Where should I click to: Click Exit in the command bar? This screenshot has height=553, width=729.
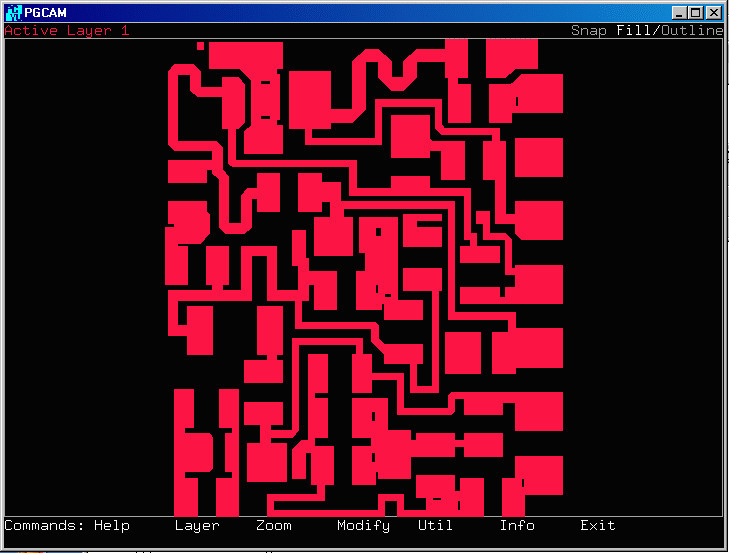coord(598,525)
